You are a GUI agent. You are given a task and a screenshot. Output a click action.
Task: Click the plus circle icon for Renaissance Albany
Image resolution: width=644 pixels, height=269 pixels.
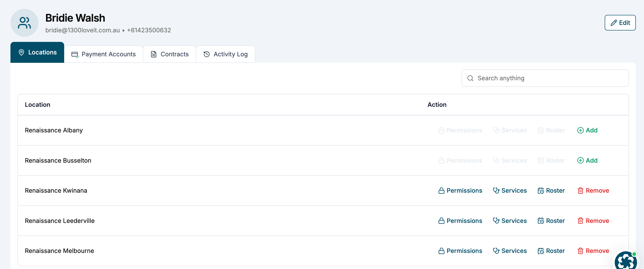click(580, 130)
